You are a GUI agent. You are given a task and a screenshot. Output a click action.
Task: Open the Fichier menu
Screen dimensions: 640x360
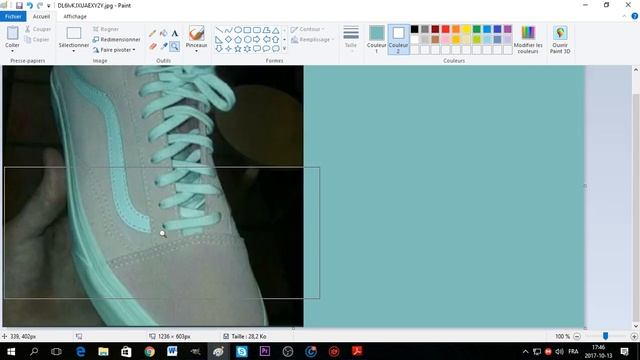13,16
